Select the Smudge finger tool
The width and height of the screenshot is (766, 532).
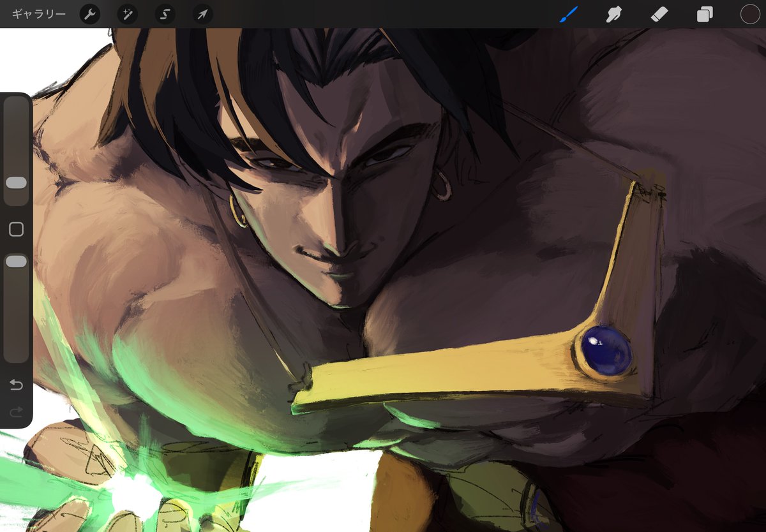click(614, 14)
